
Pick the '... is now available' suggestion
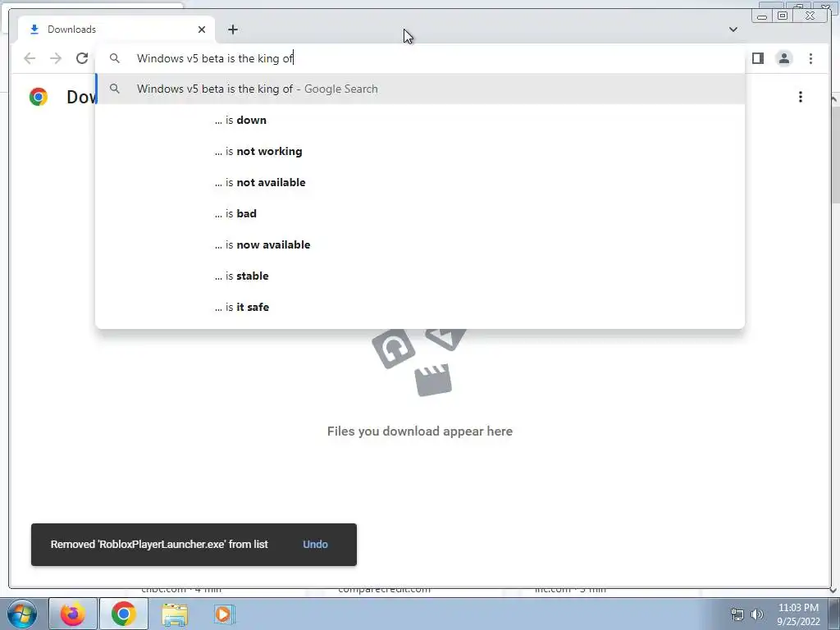point(420,244)
